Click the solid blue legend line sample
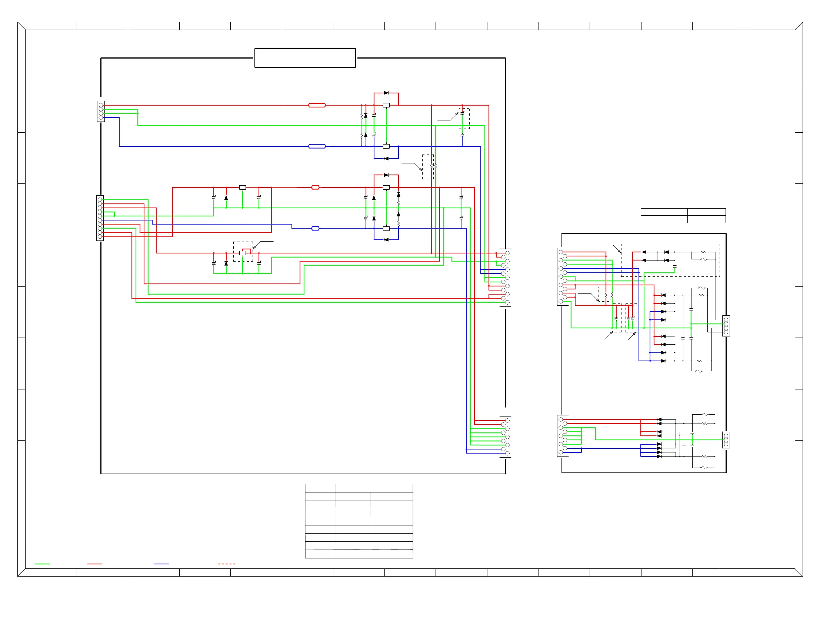The image size is (840, 624). click(161, 564)
